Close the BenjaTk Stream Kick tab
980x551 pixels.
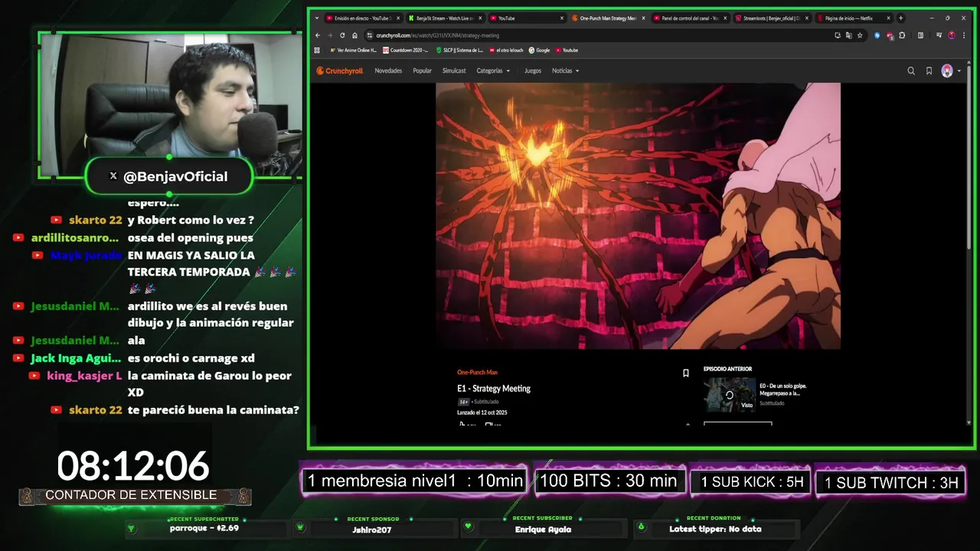coord(480,18)
